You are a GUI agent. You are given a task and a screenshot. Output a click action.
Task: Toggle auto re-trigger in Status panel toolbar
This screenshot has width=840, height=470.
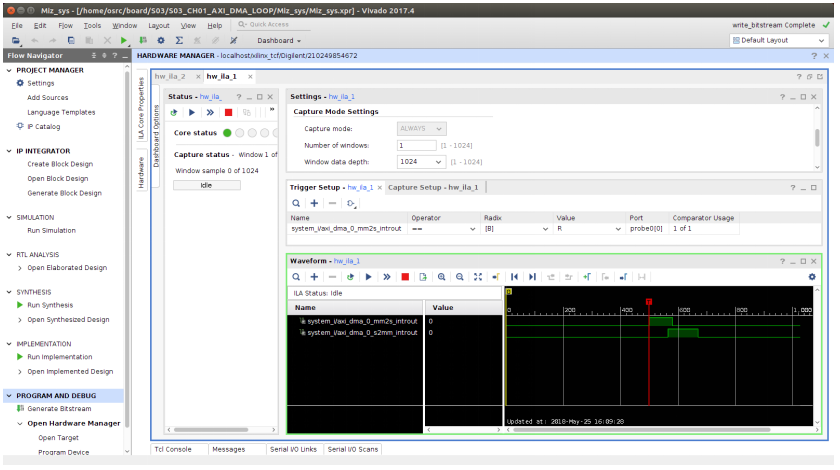pos(174,113)
